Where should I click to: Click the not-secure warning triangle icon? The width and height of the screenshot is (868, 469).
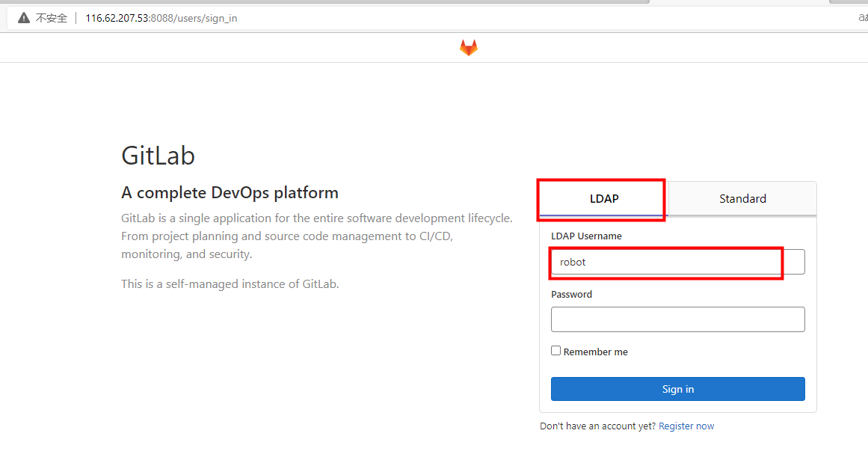pyautogui.click(x=24, y=18)
